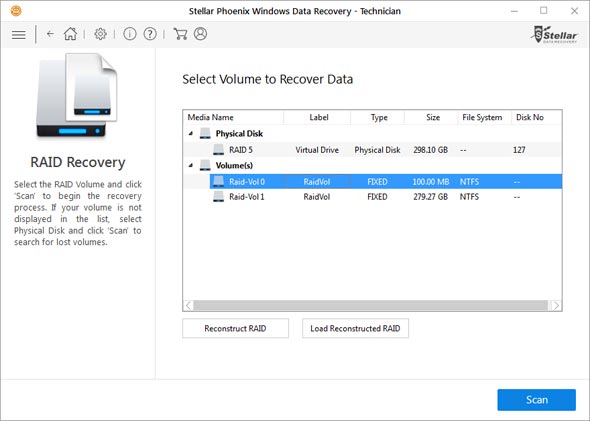Click the Reconstruct RAID button
The width and height of the screenshot is (590, 421).
pyautogui.click(x=236, y=328)
